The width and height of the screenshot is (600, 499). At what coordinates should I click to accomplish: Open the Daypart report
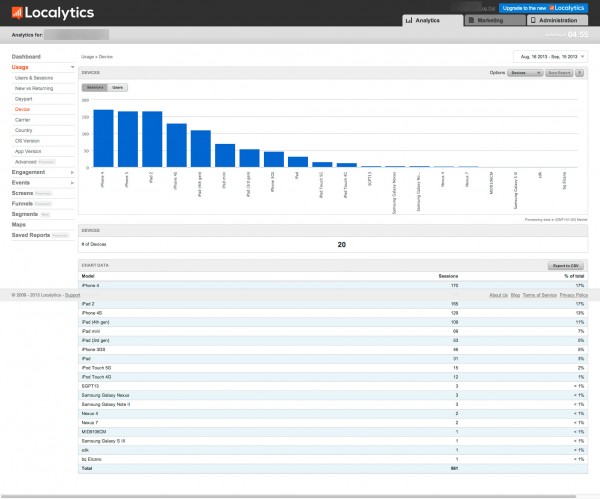point(24,99)
